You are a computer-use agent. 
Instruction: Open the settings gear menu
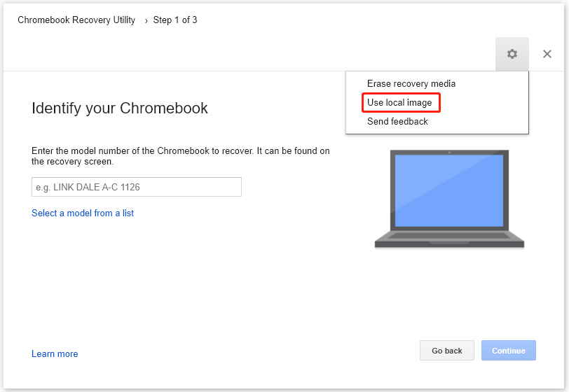[x=512, y=54]
